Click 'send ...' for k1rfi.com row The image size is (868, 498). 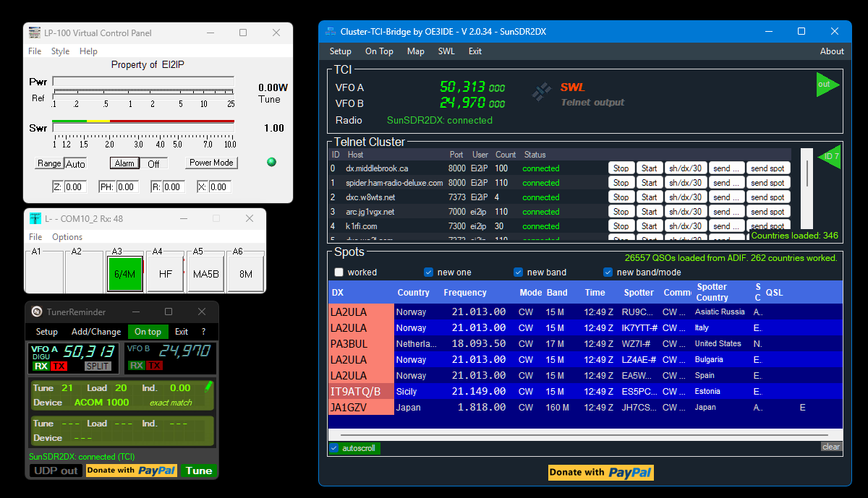[x=726, y=226]
